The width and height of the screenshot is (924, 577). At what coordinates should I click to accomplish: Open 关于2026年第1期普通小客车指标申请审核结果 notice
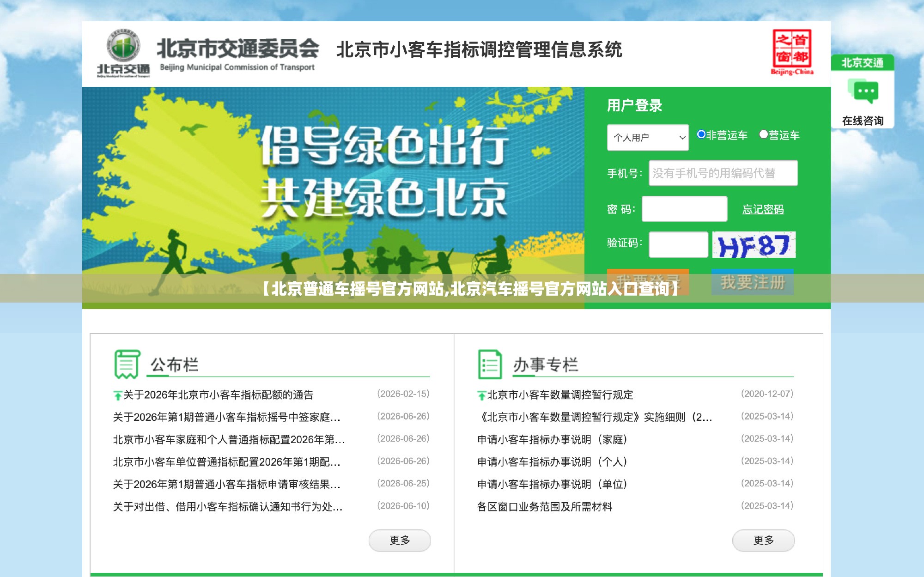tap(227, 484)
